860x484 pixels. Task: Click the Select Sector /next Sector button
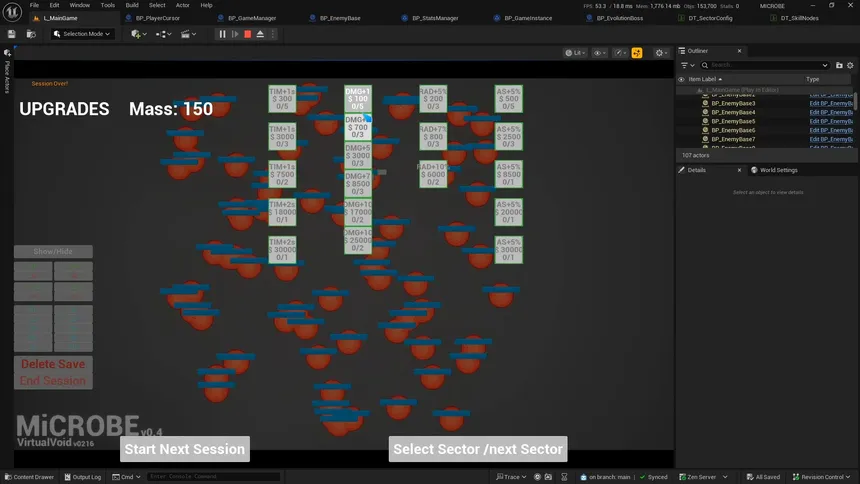(478, 449)
